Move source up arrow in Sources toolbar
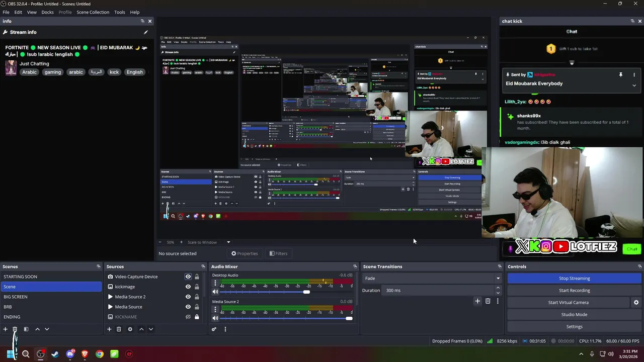Screen dimensions: 644x362 point(141,329)
